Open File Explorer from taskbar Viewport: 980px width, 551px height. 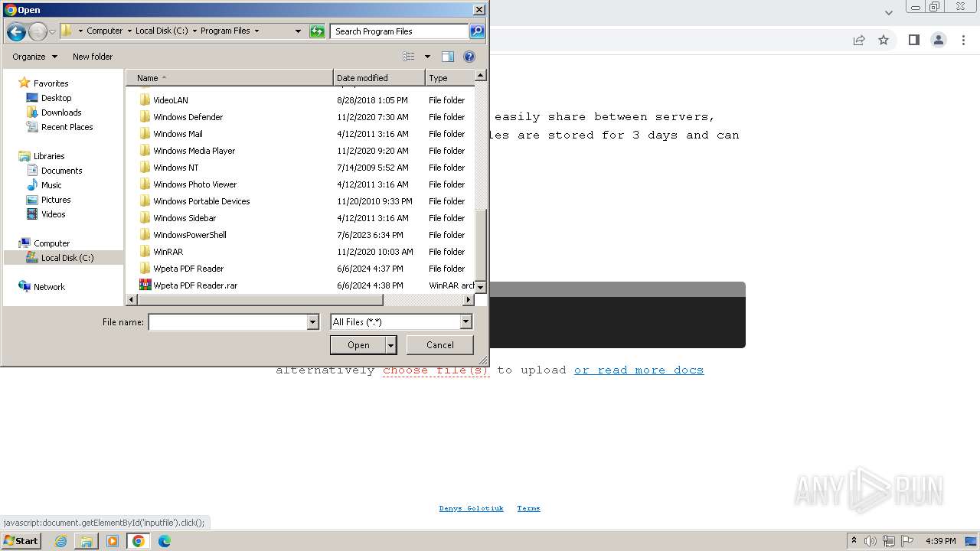87,541
